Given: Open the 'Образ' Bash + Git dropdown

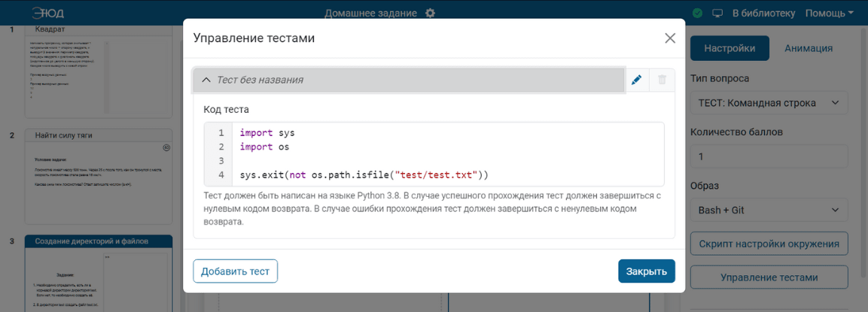Looking at the screenshot, I should [769, 210].
